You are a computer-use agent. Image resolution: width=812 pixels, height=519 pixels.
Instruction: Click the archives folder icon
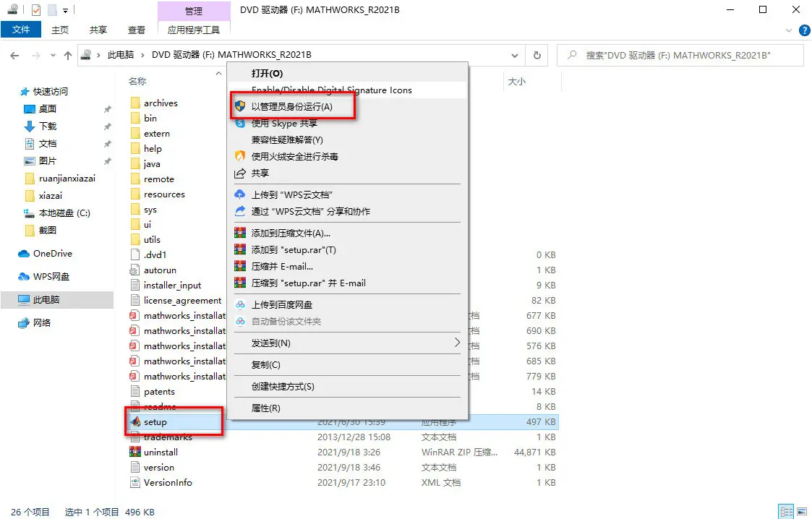coord(135,103)
